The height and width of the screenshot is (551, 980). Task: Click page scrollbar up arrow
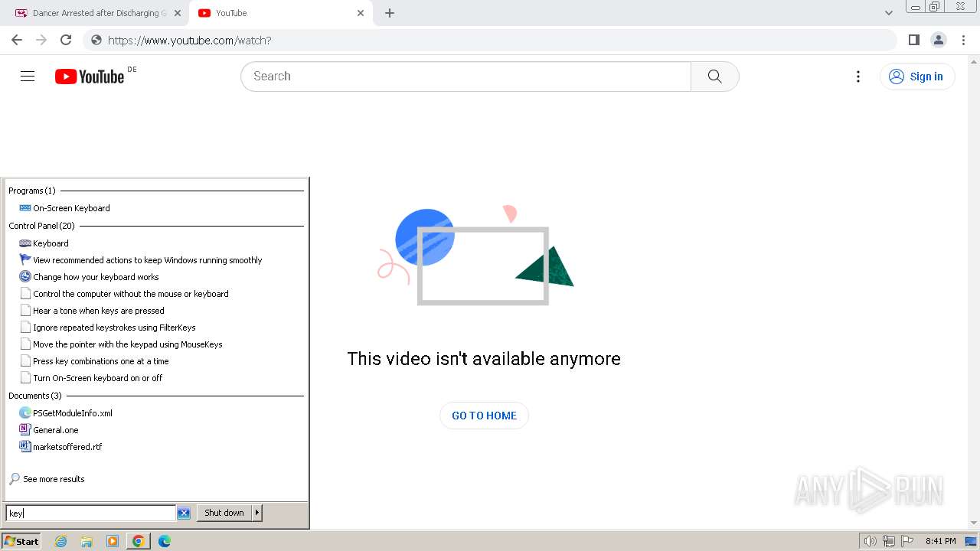[x=974, y=60]
